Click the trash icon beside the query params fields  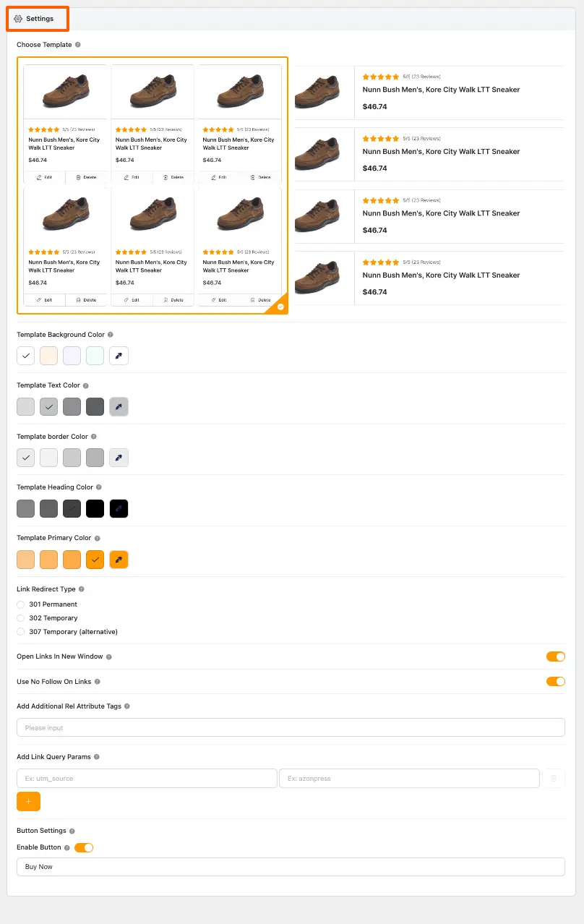point(553,778)
